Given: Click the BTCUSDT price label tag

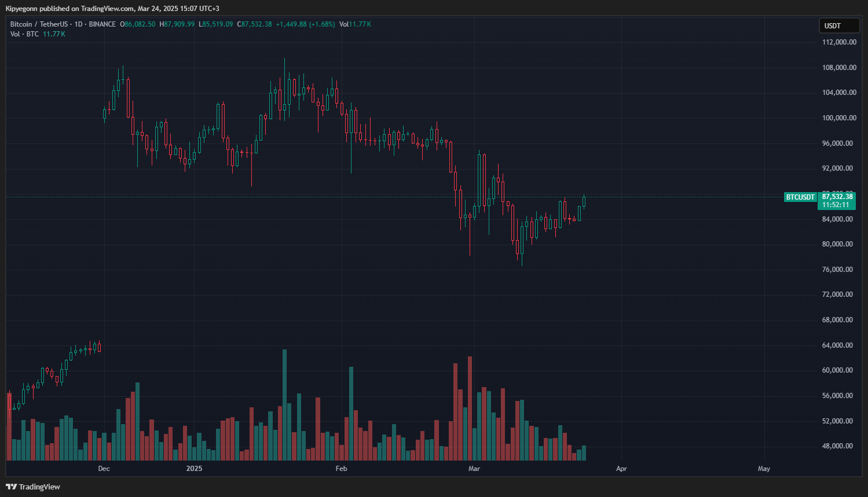Looking at the screenshot, I should [x=800, y=197].
